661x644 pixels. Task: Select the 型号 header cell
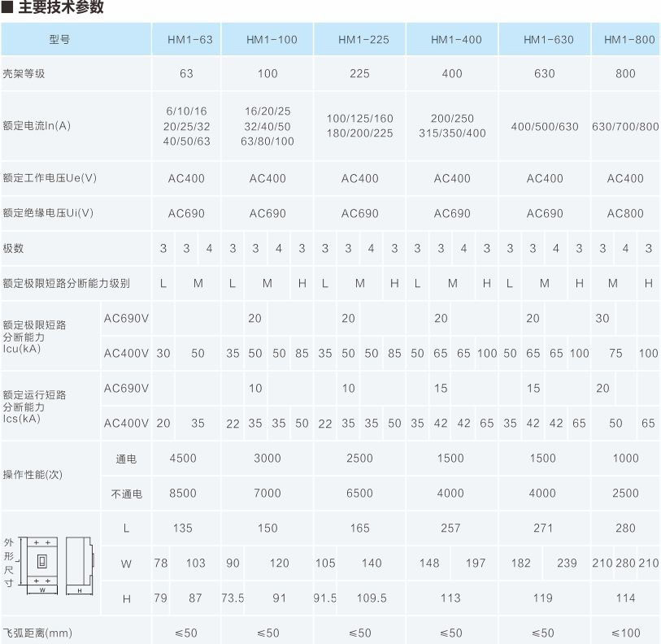[x=76, y=39]
